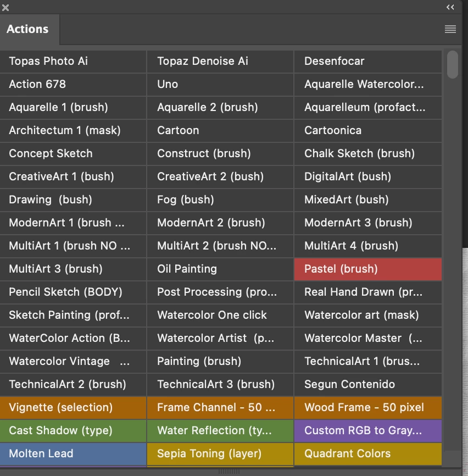Play the Concept Sketch action
Image resolution: width=468 pixels, height=476 pixels.
click(x=73, y=153)
